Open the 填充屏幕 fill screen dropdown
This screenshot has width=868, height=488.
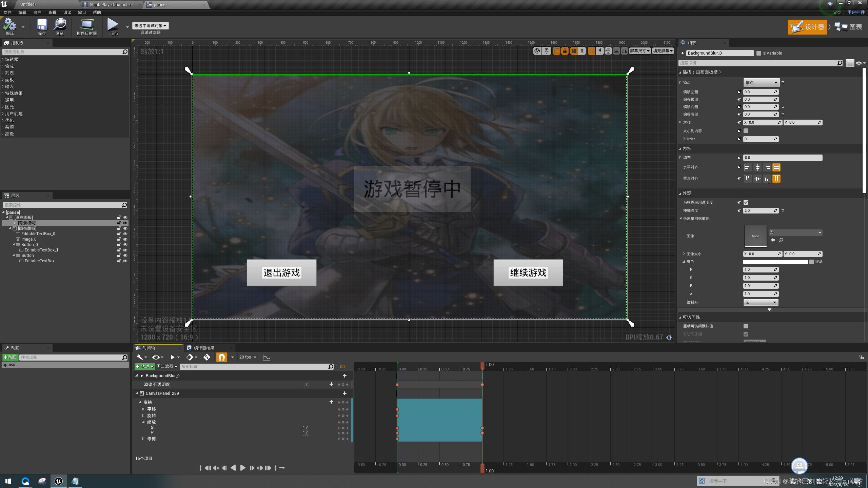click(663, 51)
